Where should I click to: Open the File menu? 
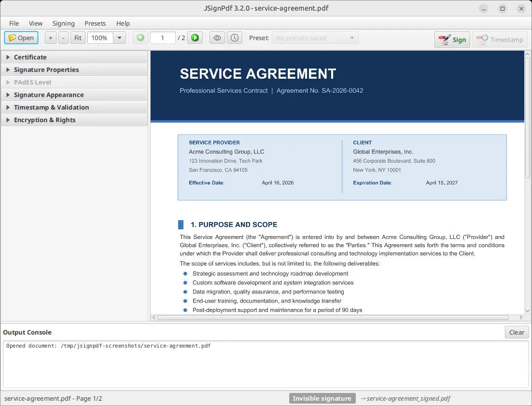click(x=14, y=23)
